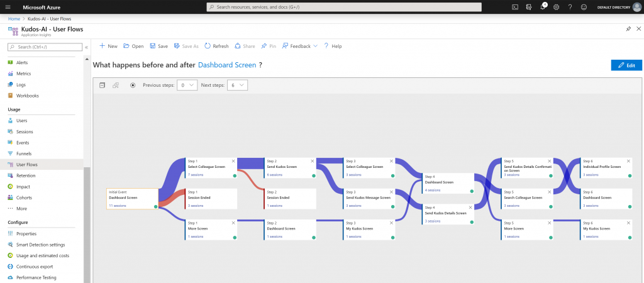The height and width of the screenshot is (283, 644).
Task: Open the 7 sessions link in Step 1
Action: coord(196,175)
